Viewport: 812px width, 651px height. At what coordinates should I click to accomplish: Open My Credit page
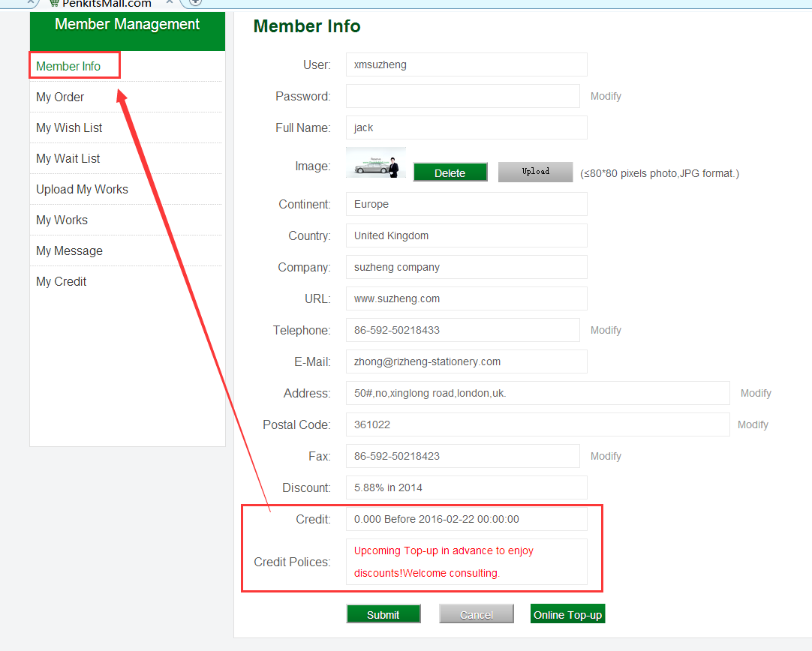(x=61, y=281)
